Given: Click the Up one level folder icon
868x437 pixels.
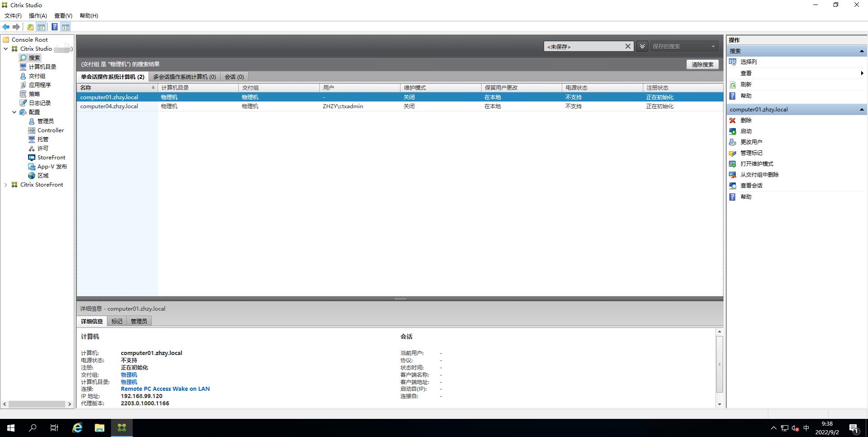Looking at the screenshot, I should pos(30,27).
